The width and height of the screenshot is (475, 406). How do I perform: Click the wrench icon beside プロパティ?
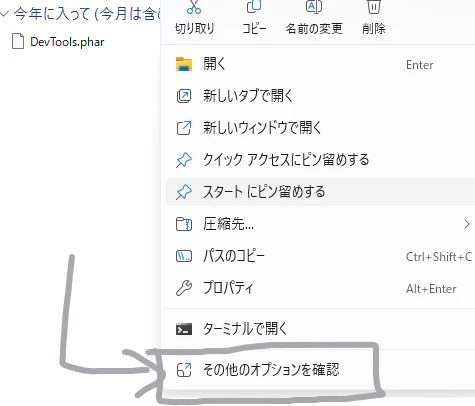point(184,288)
